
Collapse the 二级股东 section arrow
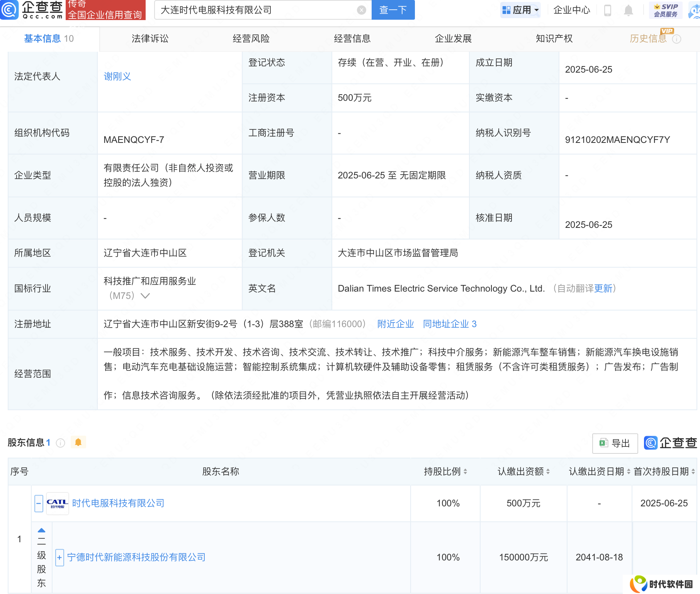pos(41,530)
